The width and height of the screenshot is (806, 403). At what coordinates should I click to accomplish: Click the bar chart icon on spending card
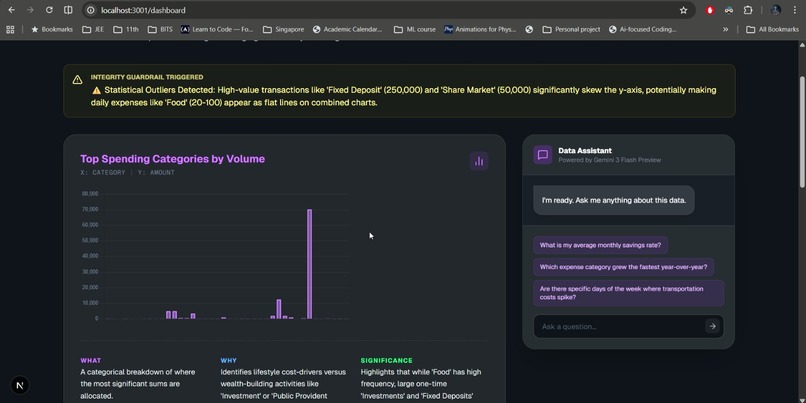pos(479,161)
